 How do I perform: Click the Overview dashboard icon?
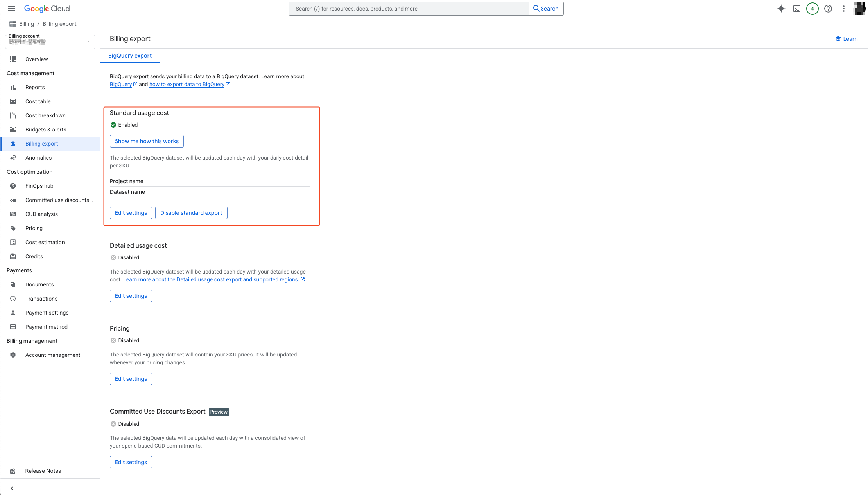(x=13, y=59)
